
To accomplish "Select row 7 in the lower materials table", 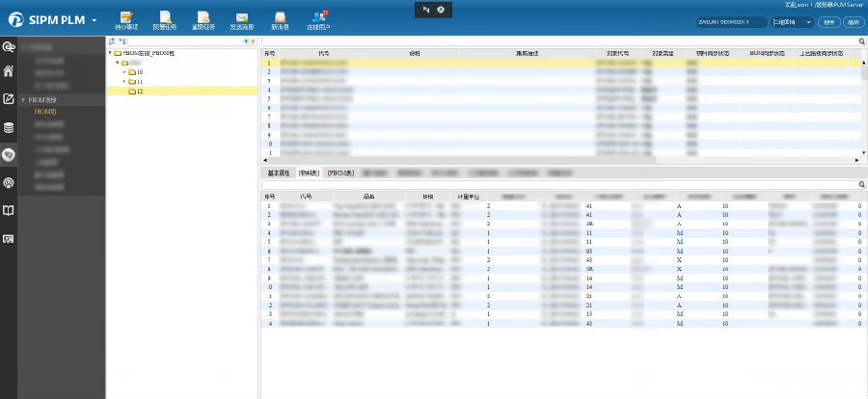I will pos(562,259).
